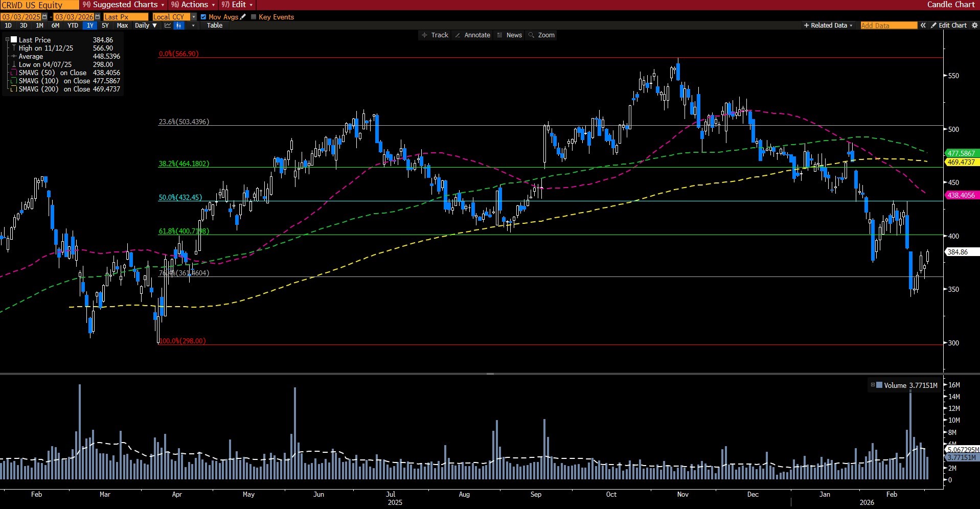Click the pencil icon beside Mov Avgs

[243, 17]
